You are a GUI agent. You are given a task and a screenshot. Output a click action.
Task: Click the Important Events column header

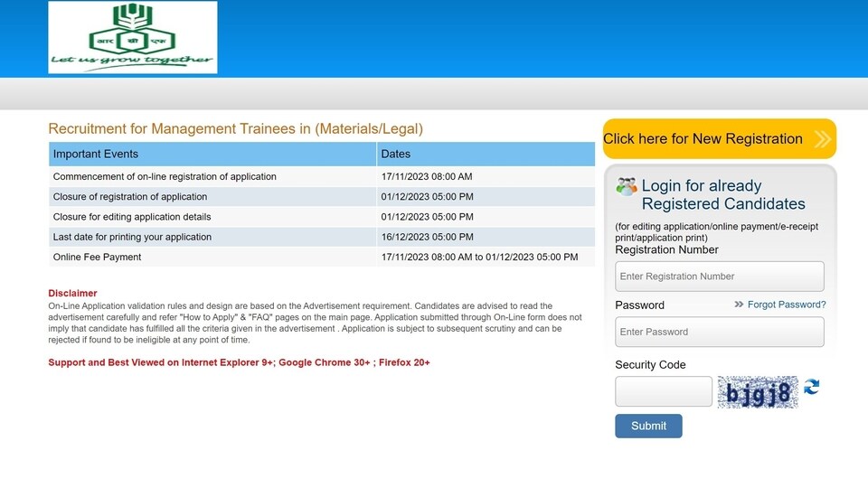[x=212, y=154]
